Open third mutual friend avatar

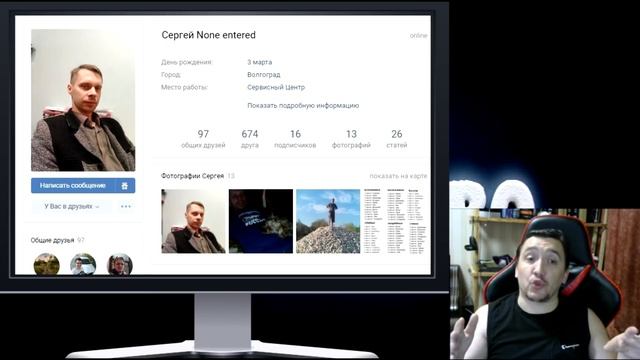point(120,264)
